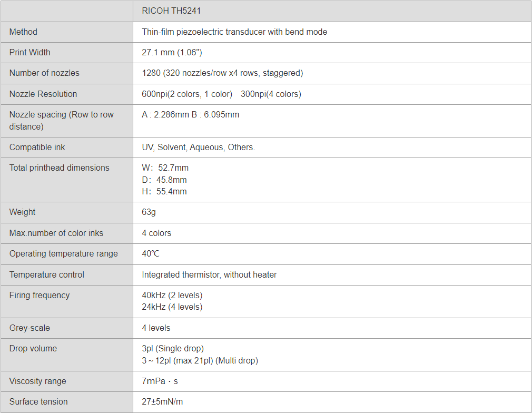Select the Method row label
532x413 pixels.
click(x=23, y=32)
